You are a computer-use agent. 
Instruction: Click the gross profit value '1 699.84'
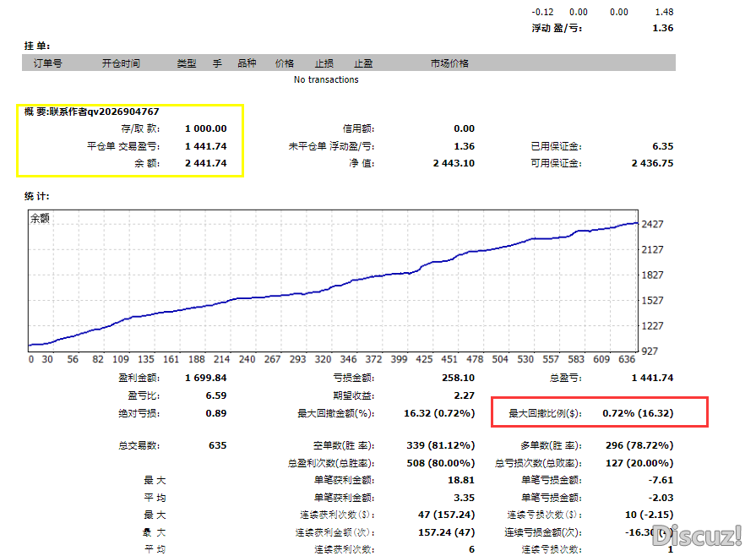tap(206, 378)
